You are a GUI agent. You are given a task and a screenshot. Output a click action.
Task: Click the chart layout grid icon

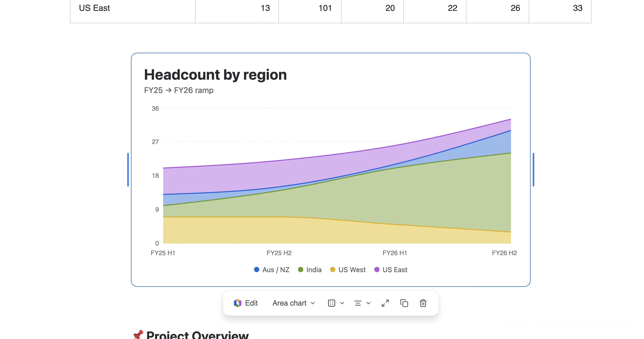click(331, 303)
